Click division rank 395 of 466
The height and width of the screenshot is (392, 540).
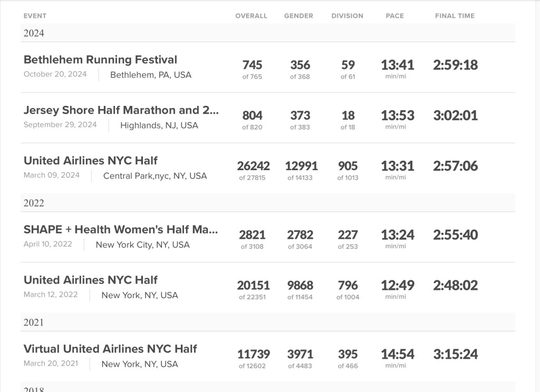(348, 357)
